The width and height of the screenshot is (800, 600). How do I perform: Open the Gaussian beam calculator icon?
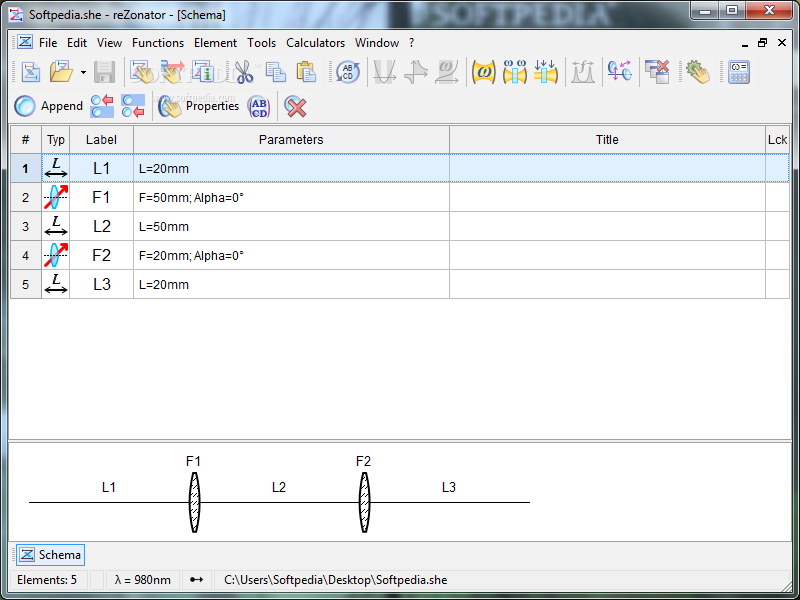pyautogui.click(x=739, y=72)
